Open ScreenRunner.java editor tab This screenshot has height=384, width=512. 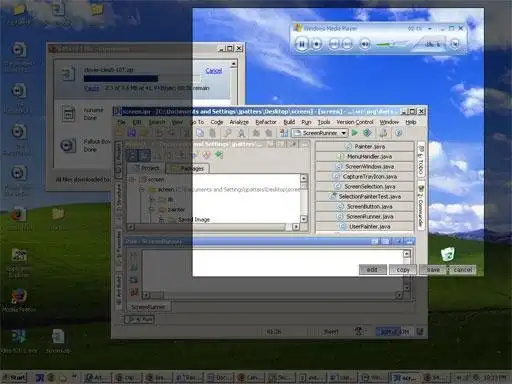[x=365, y=216]
